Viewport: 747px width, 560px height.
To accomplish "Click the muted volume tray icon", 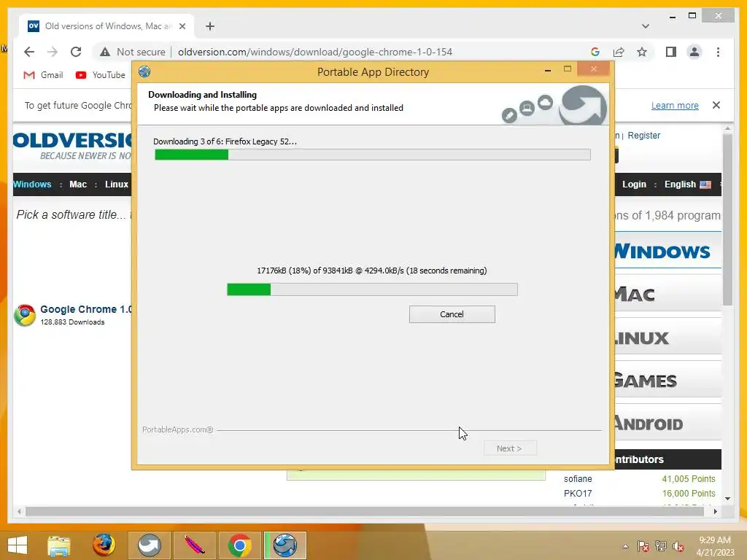I will (x=678, y=546).
